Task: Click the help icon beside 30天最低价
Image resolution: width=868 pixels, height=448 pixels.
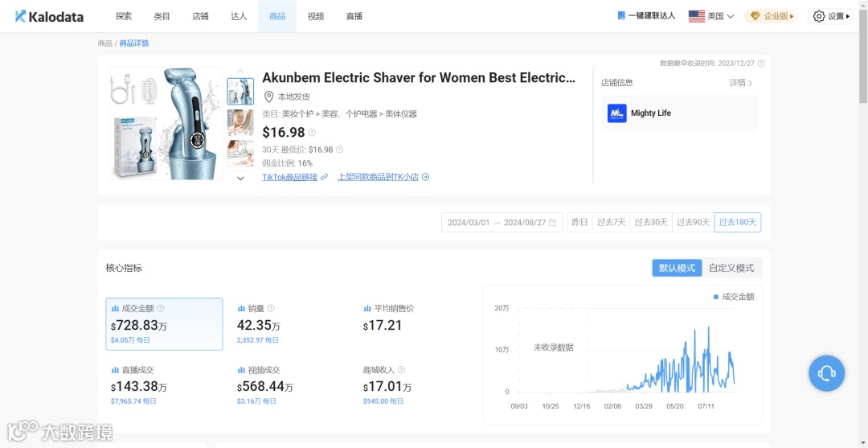Action: (339, 150)
